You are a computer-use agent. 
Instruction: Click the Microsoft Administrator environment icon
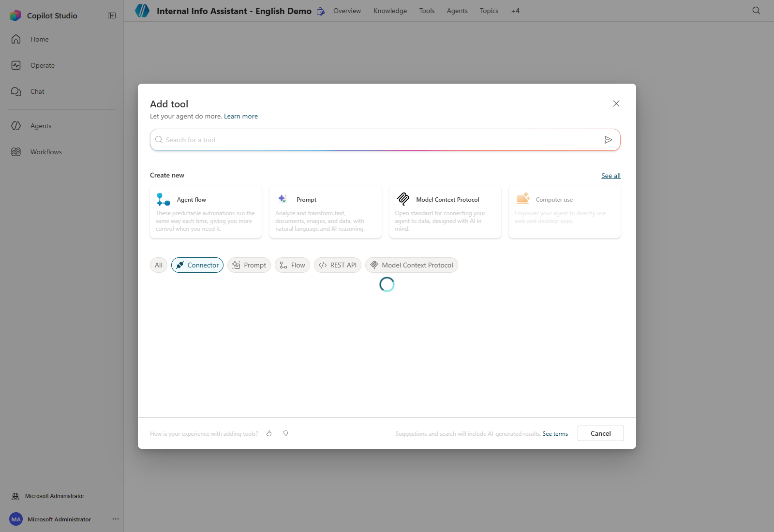click(x=15, y=496)
